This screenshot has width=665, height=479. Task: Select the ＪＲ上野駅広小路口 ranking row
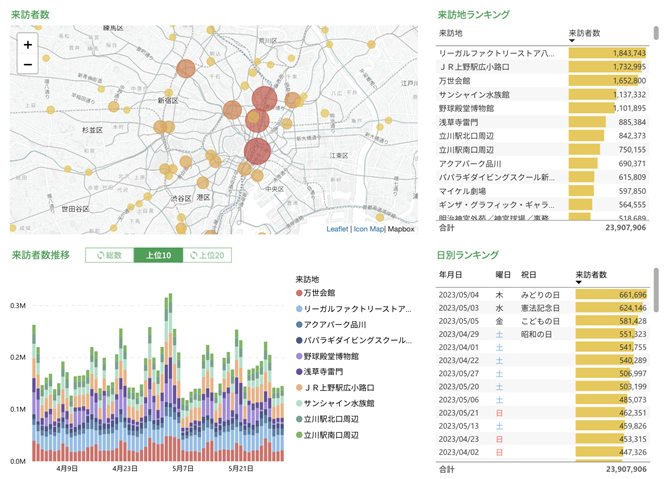[x=542, y=67]
